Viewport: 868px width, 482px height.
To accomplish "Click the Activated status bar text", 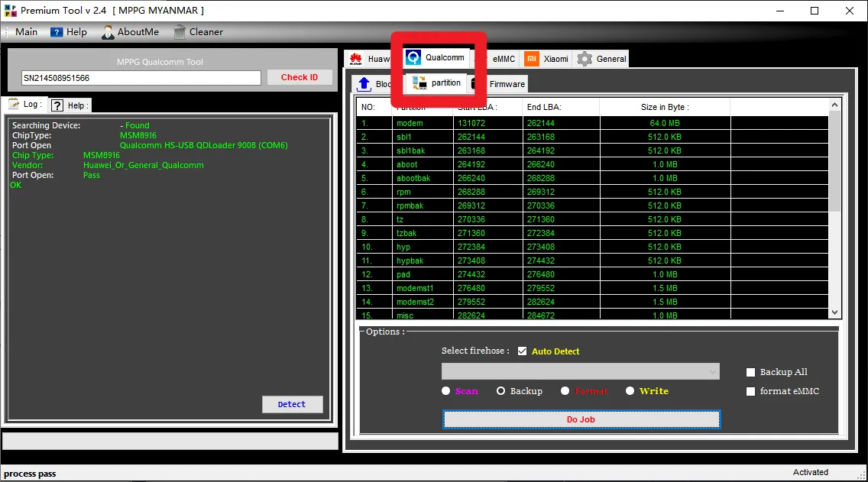I will (x=811, y=472).
